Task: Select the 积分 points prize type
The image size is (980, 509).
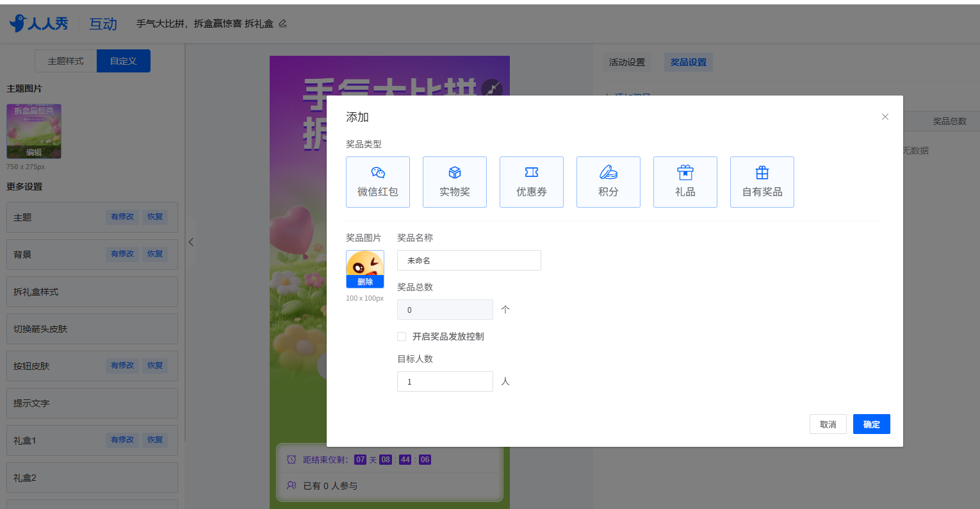Action: tap(608, 182)
